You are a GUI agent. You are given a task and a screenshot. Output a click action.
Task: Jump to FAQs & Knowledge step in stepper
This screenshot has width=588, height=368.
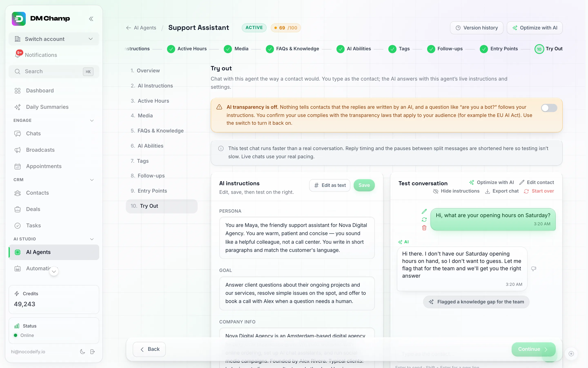tap(292, 49)
